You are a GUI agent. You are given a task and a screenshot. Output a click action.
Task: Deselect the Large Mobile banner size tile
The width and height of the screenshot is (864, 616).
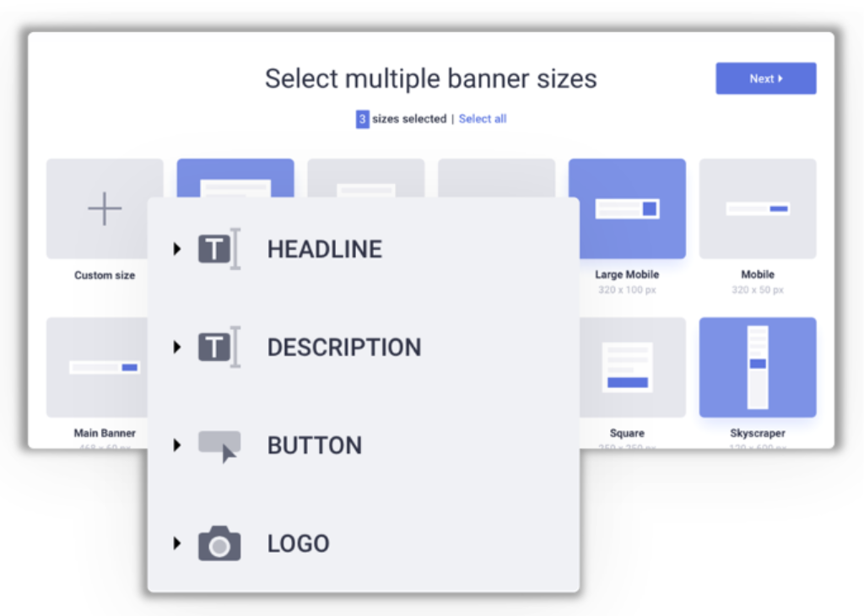pos(633,208)
